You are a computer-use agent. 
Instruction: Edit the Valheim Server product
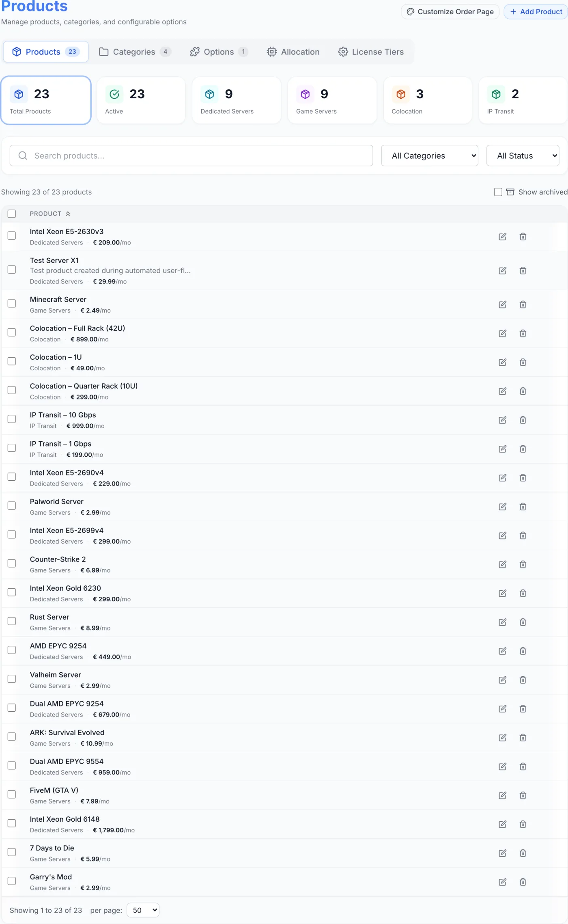(502, 680)
